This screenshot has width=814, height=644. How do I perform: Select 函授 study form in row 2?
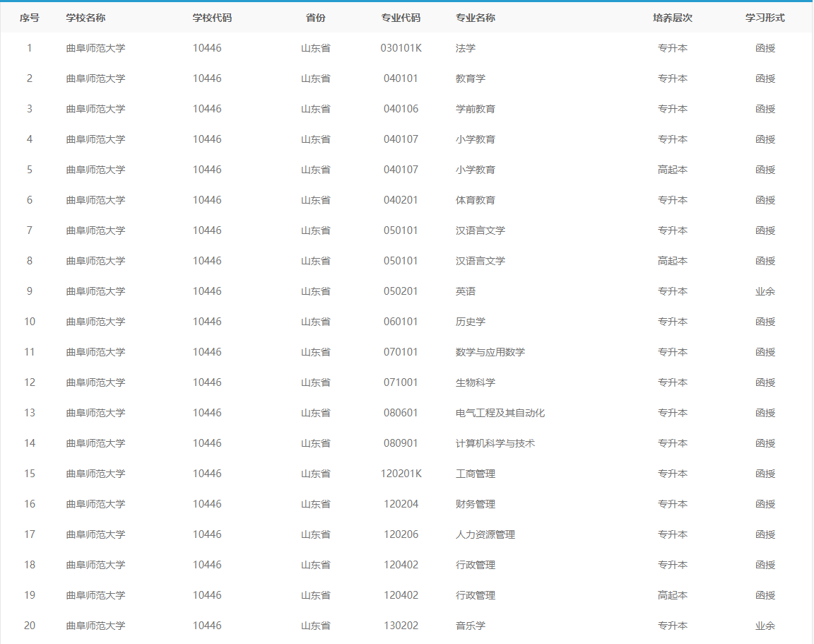point(765,78)
